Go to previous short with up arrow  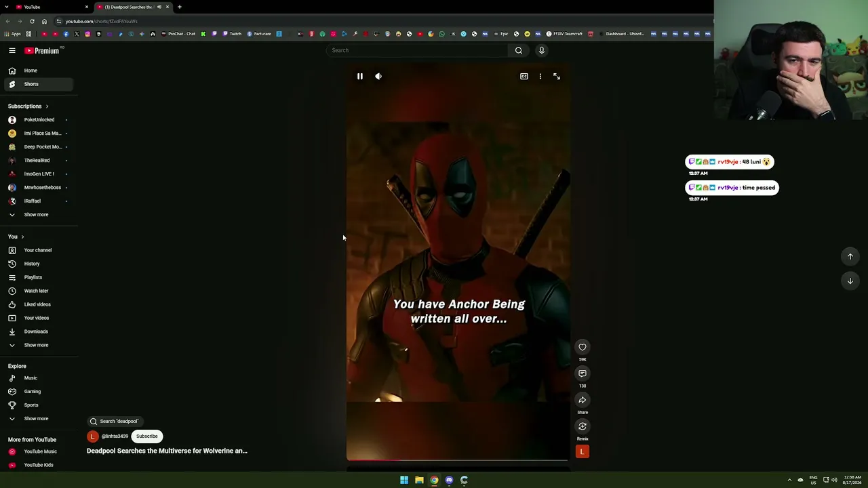click(x=850, y=256)
